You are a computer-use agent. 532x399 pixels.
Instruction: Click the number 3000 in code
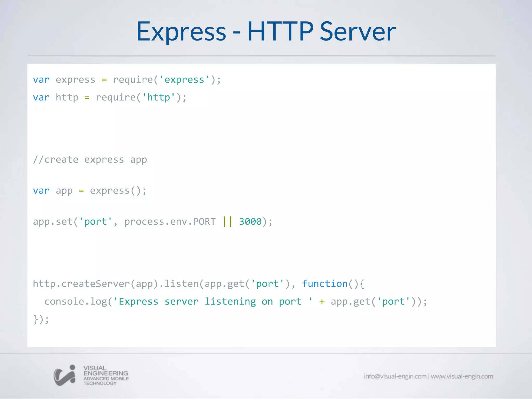(250, 222)
